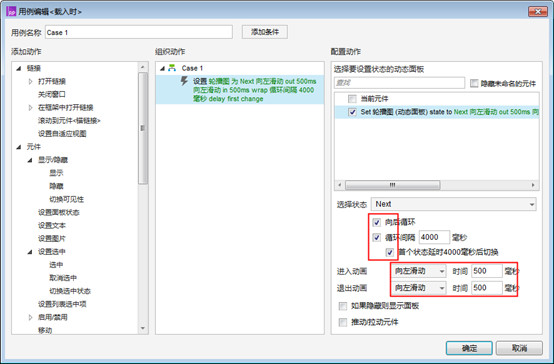
Task: Select the 切换选中状态 action
Action: click(70, 291)
